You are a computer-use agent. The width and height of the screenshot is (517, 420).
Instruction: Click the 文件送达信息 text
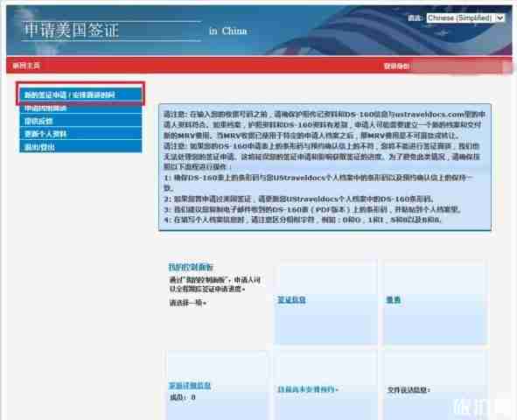(x=409, y=389)
